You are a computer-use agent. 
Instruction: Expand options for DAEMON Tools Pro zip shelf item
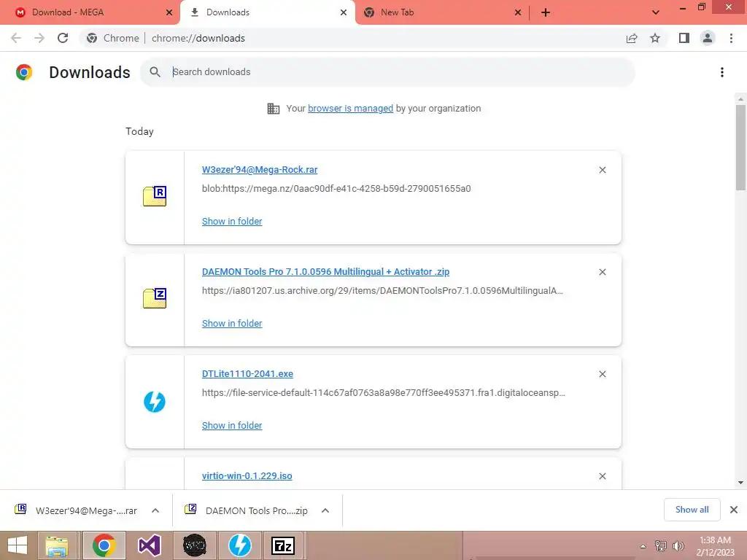[325, 510]
